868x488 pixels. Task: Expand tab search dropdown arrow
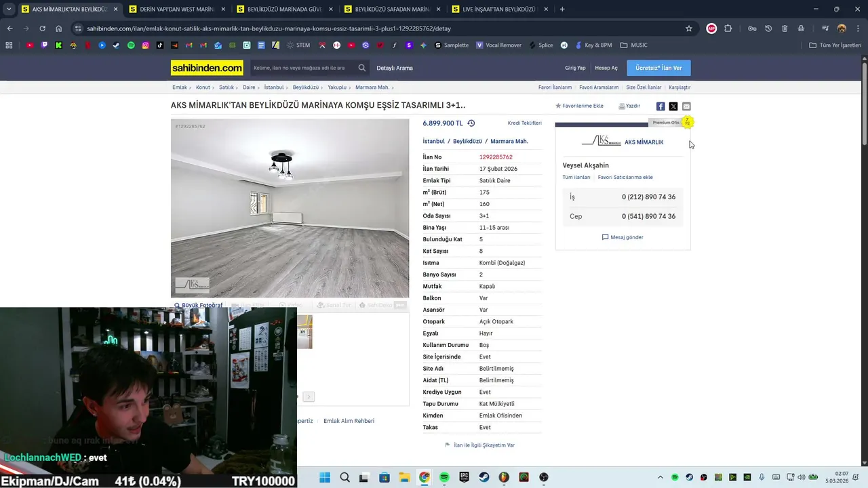click(9, 9)
